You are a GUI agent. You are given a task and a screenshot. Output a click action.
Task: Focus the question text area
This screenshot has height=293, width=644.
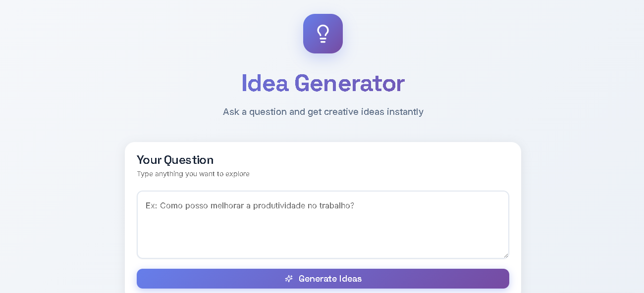(x=322, y=225)
